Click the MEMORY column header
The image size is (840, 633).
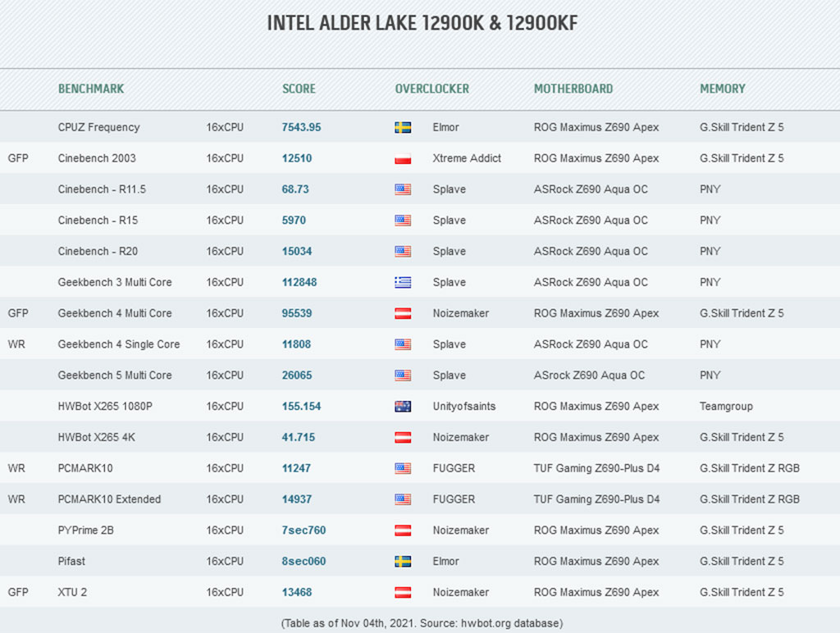723,89
